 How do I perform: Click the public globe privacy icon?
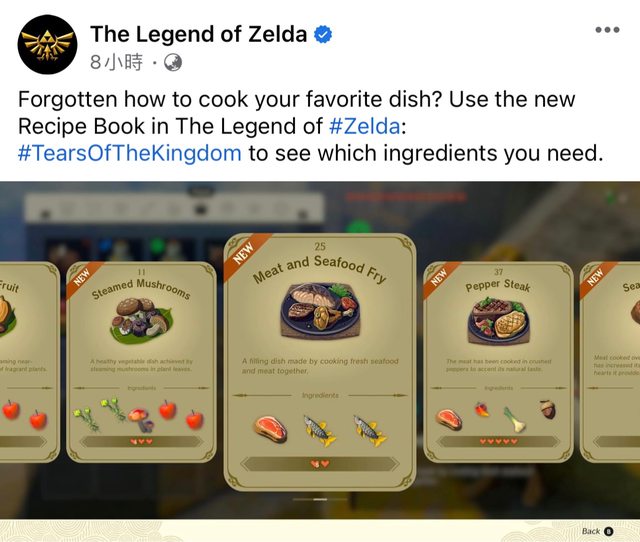tap(173, 63)
